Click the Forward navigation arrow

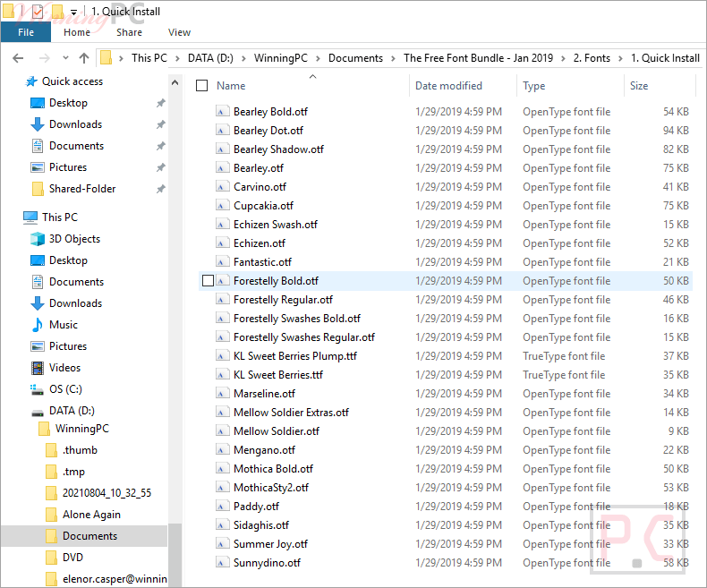[44, 58]
